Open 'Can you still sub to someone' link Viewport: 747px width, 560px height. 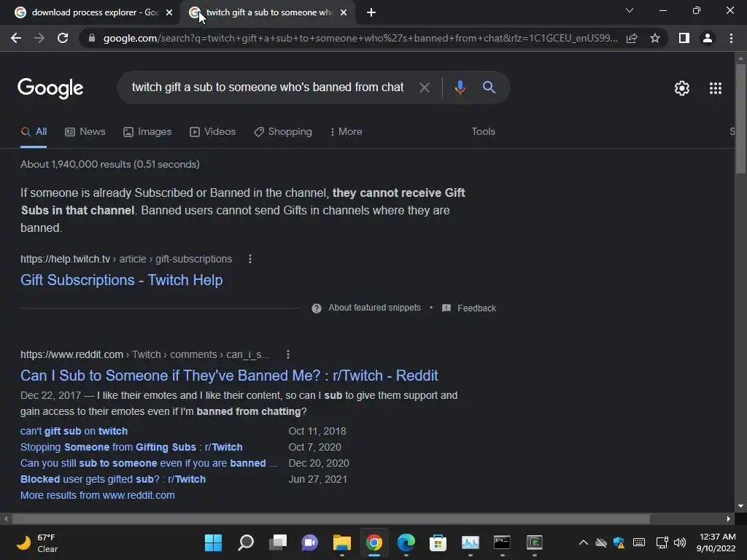[149, 463]
